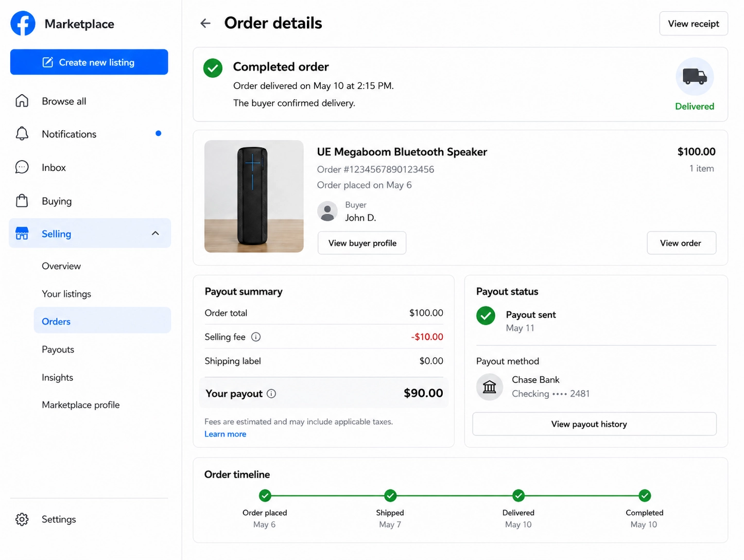Image resolution: width=744 pixels, height=560 pixels.
Task: Click the View receipt button
Action: click(694, 24)
